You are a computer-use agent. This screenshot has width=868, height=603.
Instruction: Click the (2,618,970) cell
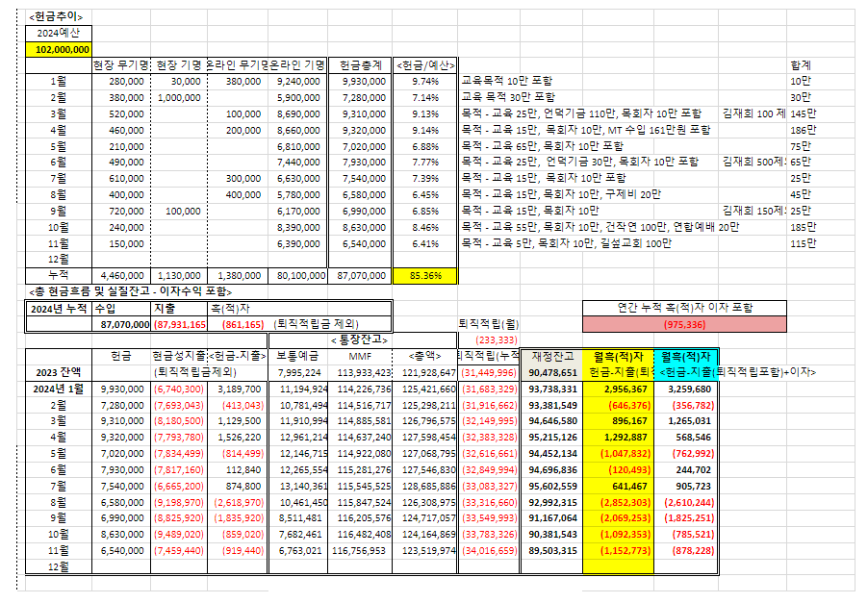click(238, 503)
